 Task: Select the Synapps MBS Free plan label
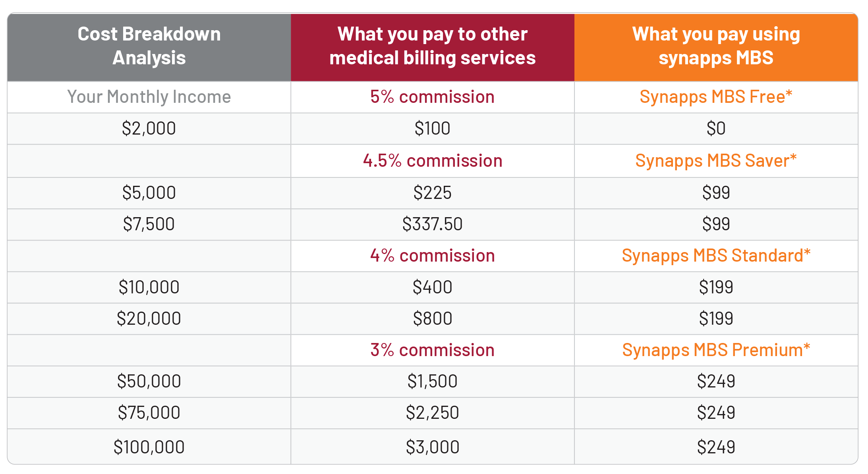coord(716,97)
